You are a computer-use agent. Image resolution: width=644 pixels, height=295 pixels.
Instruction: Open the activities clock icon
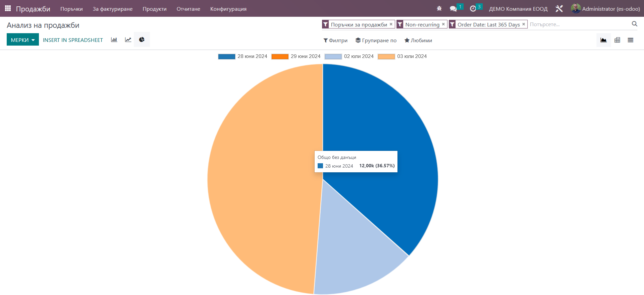[x=473, y=9]
